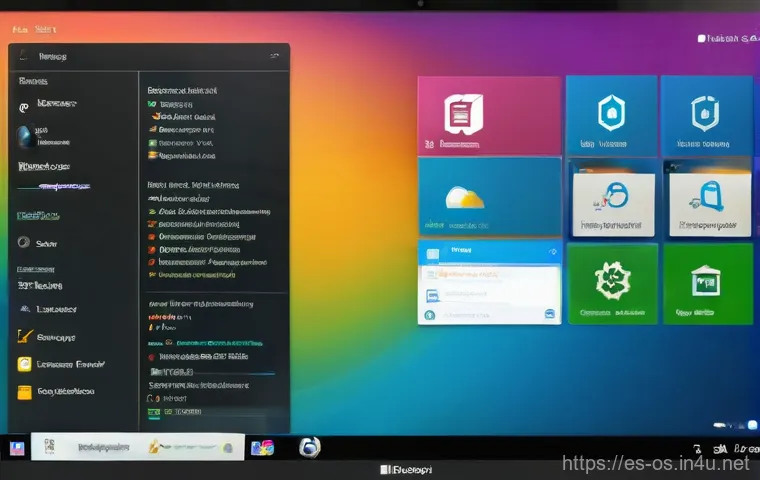
Task: Open the white tile with shopping bag icon
Action: [x=710, y=205]
